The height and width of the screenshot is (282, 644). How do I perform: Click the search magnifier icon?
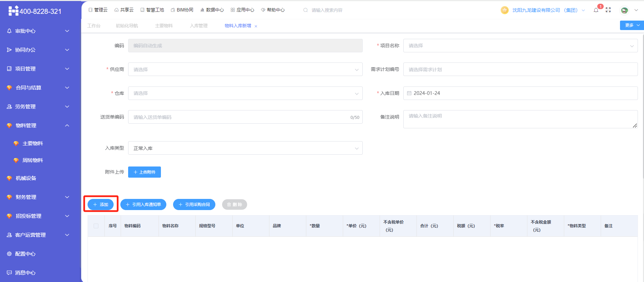(306, 10)
